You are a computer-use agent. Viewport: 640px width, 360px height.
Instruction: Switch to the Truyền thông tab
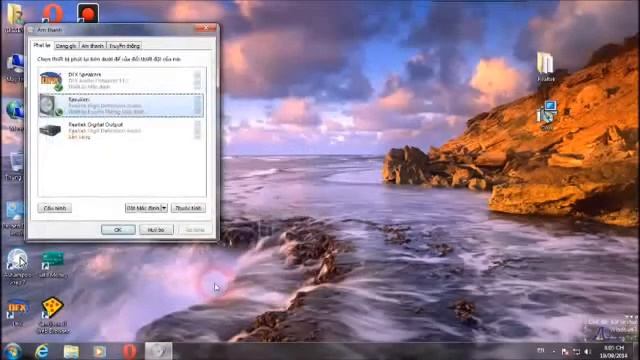pos(124,46)
